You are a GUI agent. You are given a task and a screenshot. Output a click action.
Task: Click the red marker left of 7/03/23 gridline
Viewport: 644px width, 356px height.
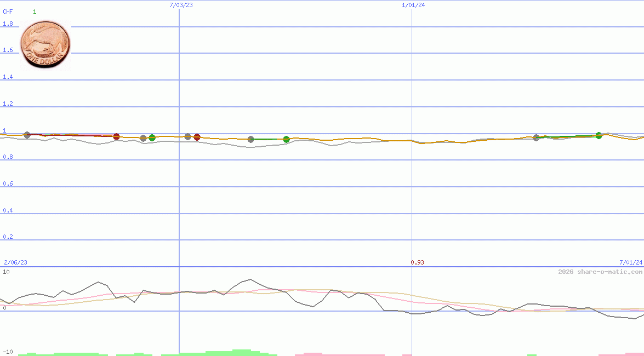click(x=116, y=137)
